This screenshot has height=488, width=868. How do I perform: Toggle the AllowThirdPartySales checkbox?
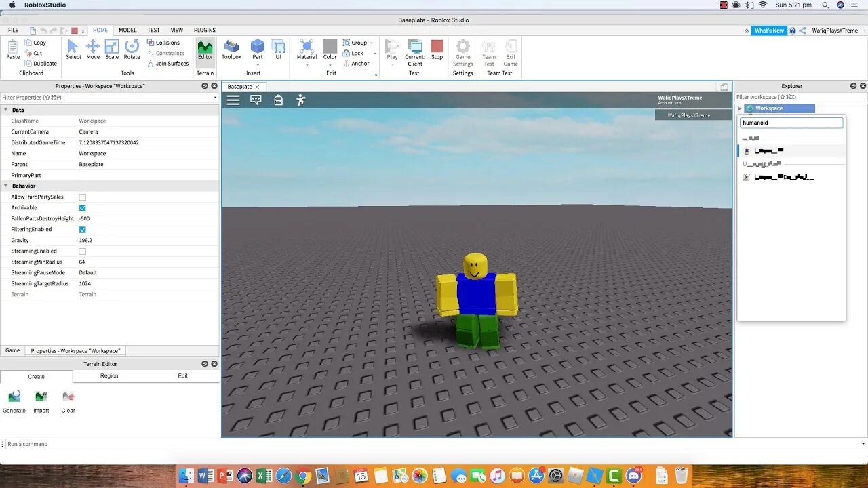83,197
